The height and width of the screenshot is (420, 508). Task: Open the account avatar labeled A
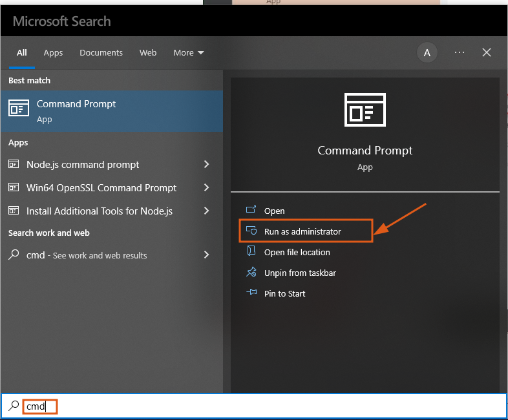[427, 52]
